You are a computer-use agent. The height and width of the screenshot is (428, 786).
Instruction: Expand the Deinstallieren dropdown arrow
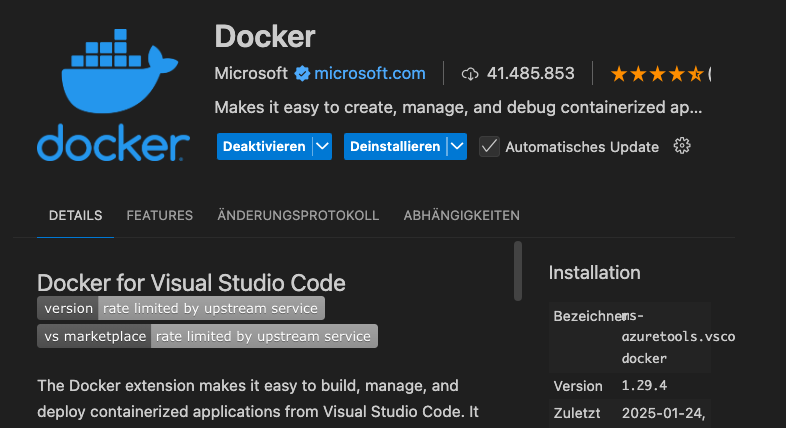[x=457, y=146]
